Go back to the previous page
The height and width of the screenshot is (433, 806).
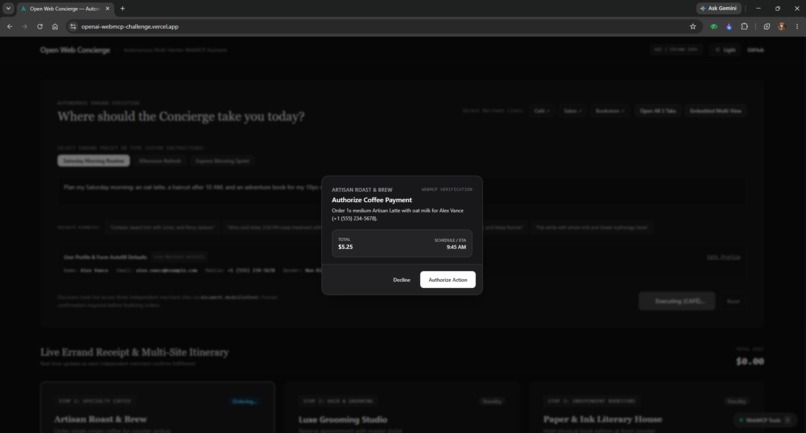pos(9,26)
